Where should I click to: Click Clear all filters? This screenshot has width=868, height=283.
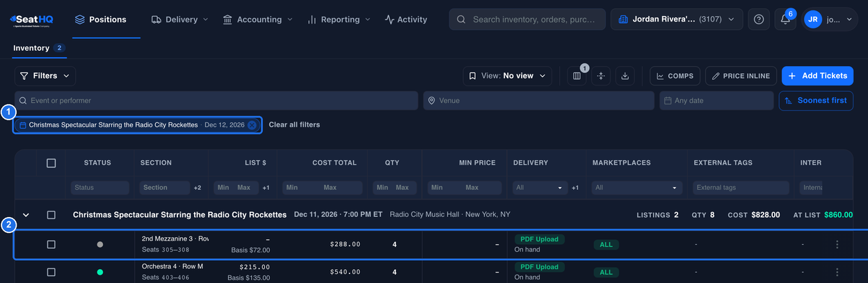[294, 125]
